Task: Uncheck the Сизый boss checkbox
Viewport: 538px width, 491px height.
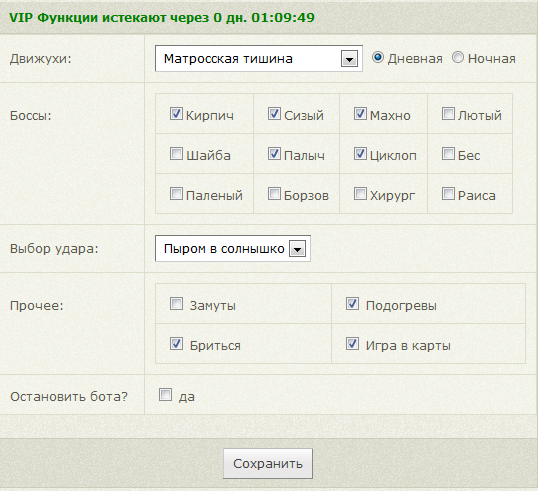Action: point(274,113)
